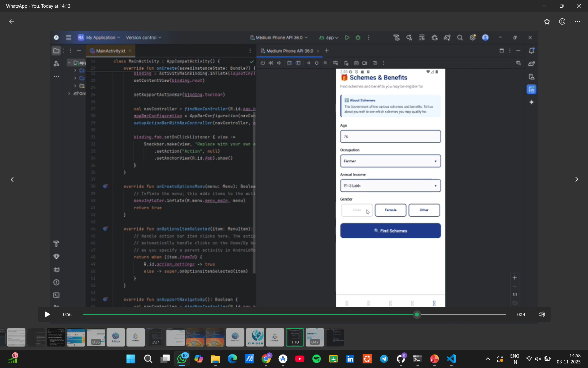Open the taskbar clock and date panel
Viewport: 588px width, 368px height.
pyautogui.click(x=568, y=359)
